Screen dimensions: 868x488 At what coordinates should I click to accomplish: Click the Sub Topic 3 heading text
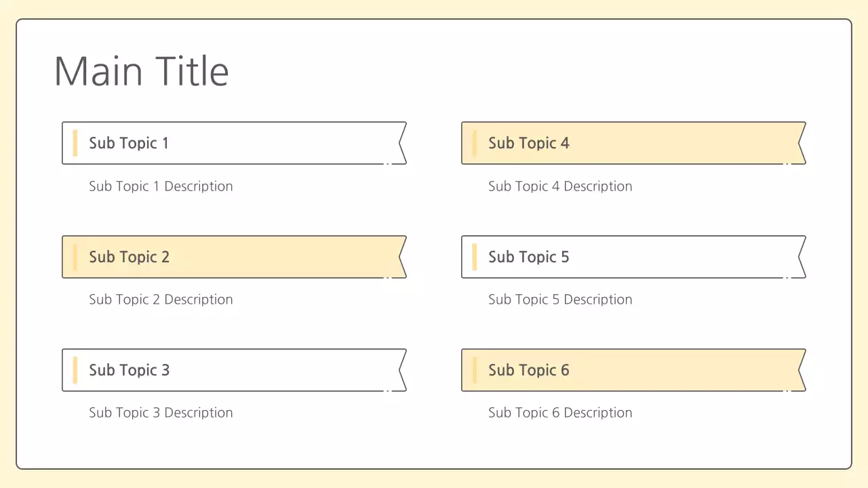129,370
